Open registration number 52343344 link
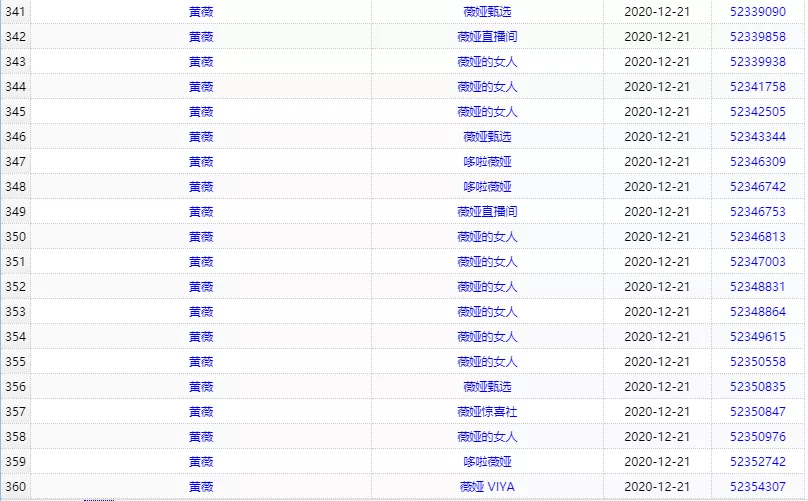Viewport: 808px width, 501px height. (758, 137)
